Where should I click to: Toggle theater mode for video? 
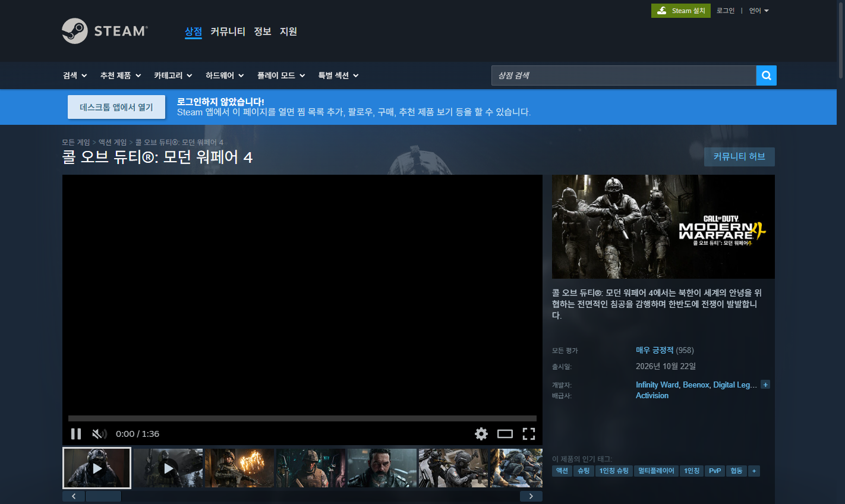505,434
